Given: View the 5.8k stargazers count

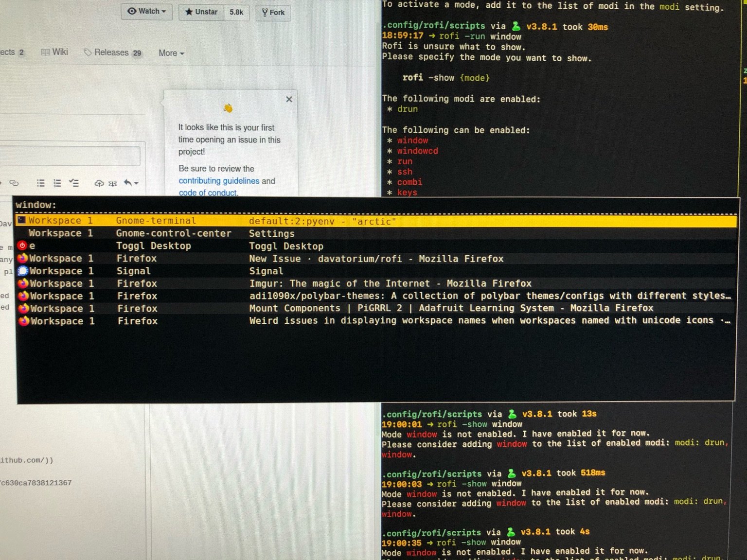Looking at the screenshot, I should (236, 12).
